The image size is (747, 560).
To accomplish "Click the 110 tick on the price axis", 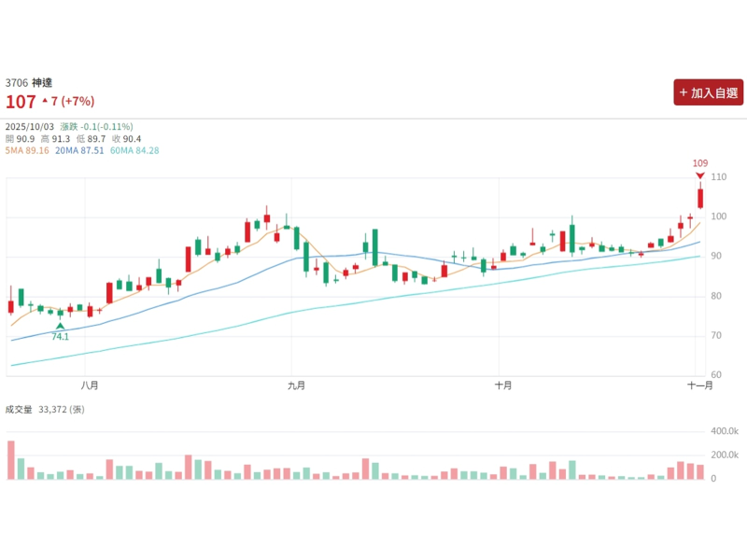I will (718, 177).
